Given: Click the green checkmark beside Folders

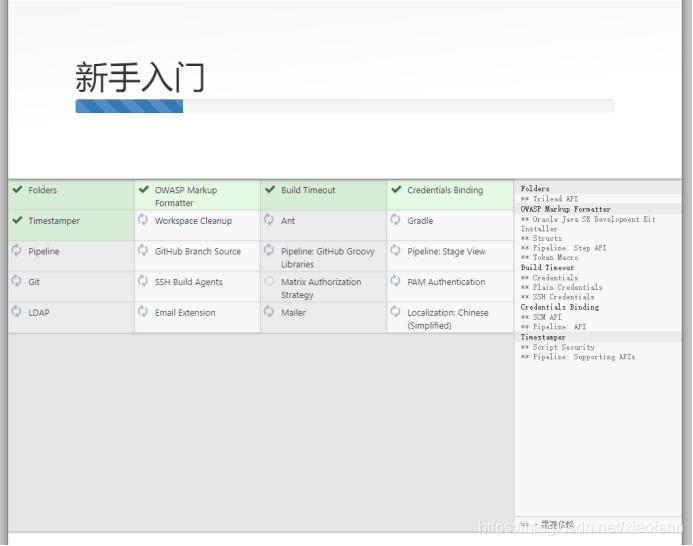Looking at the screenshot, I should click(x=17, y=190).
